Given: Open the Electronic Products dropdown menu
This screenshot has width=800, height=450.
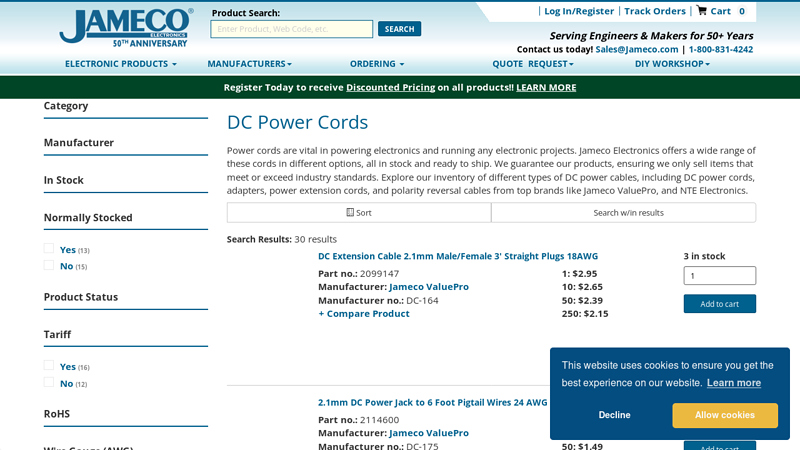Looking at the screenshot, I should (120, 64).
